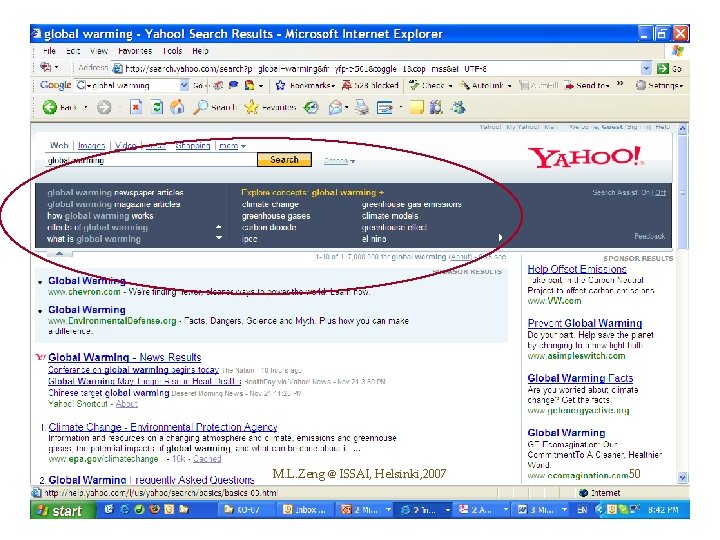
Task: Click the IE Forward arrow button
Action: click(104, 107)
